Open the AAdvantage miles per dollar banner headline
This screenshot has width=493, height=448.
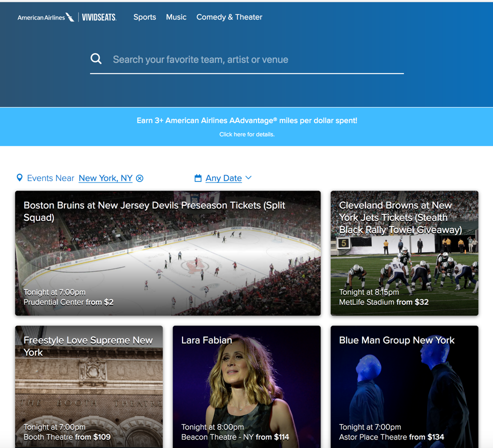coord(246,120)
